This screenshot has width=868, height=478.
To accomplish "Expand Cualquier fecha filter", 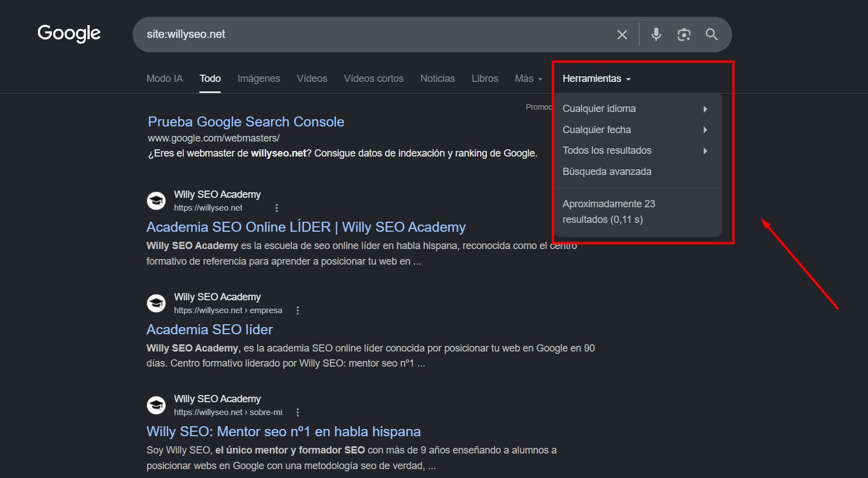I will click(x=638, y=130).
